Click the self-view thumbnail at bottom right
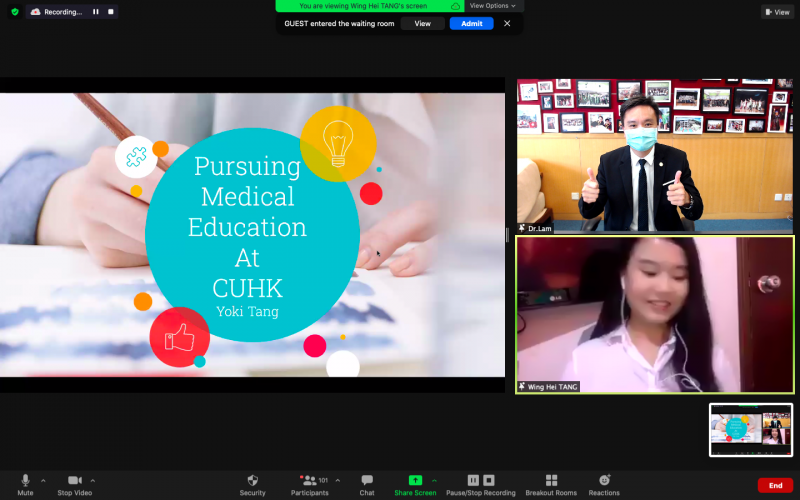800x500 pixels. pyautogui.click(x=751, y=430)
